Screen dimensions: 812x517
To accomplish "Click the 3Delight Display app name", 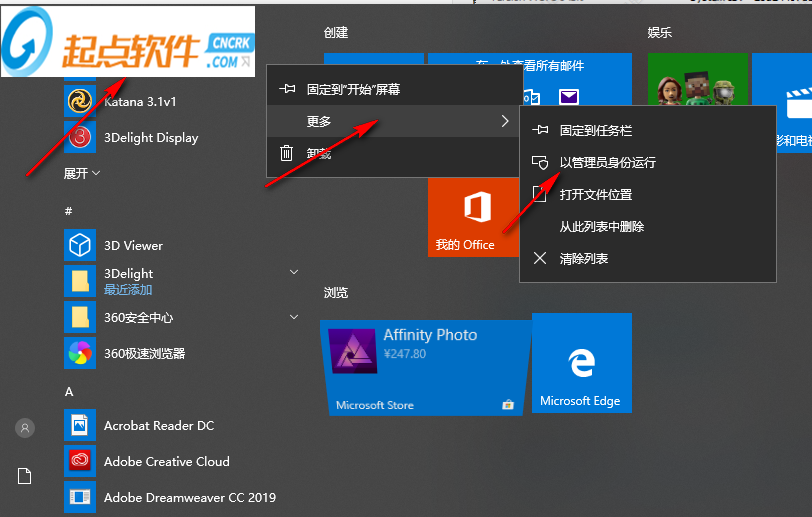I will coord(151,138).
